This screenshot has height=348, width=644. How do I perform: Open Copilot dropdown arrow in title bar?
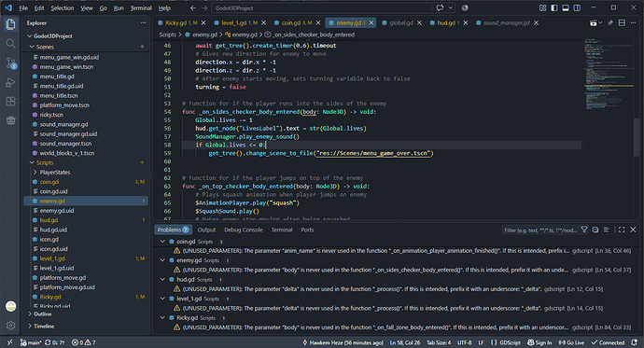pyautogui.click(x=451, y=7)
